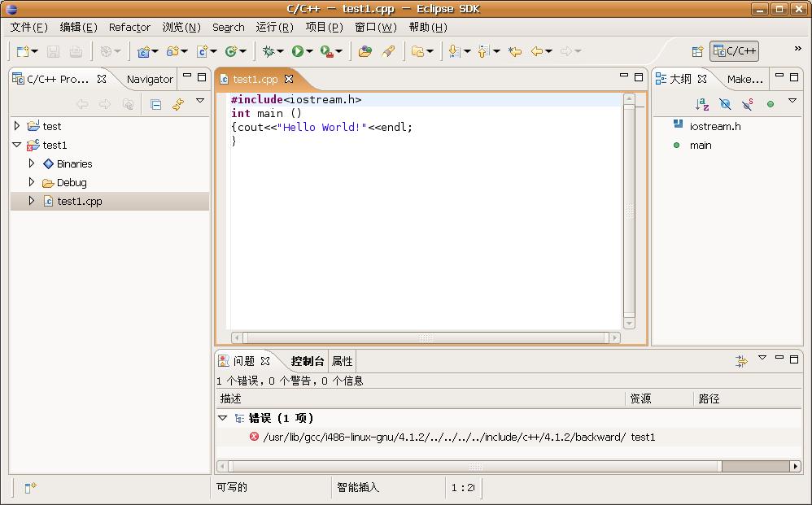Viewport: 812px width, 505px height.
Task: Open Run button dropdown arrow
Action: click(310, 51)
